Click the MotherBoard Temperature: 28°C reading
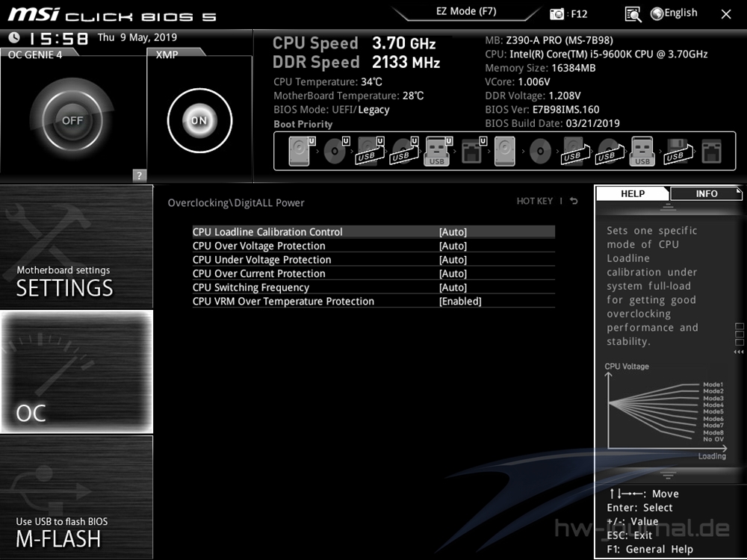The height and width of the screenshot is (560, 747). point(348,96)
